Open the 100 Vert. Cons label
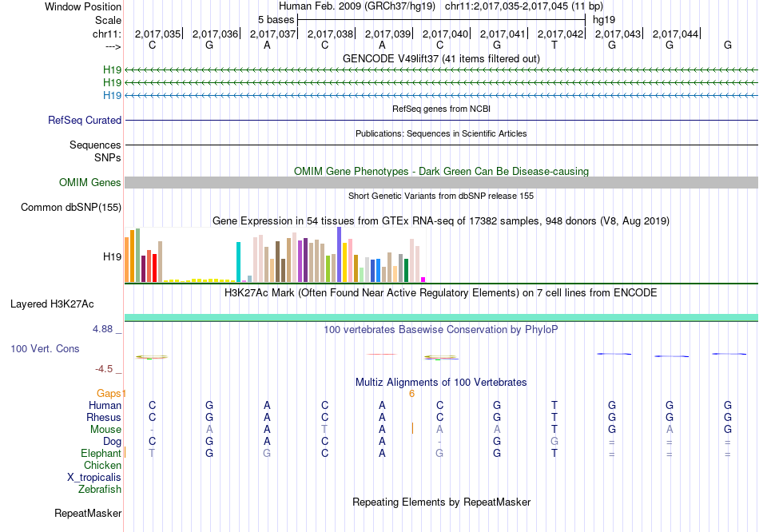This screenshot has width=759, height=532. pos(45,348)
